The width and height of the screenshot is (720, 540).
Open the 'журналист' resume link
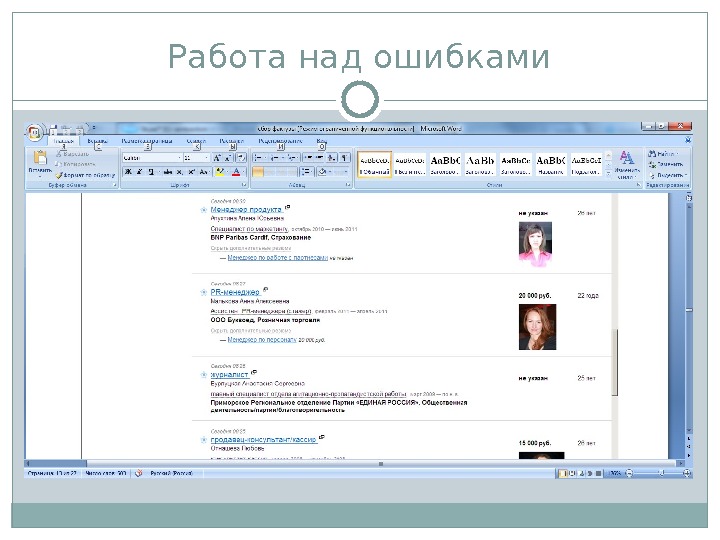(229, 374)
